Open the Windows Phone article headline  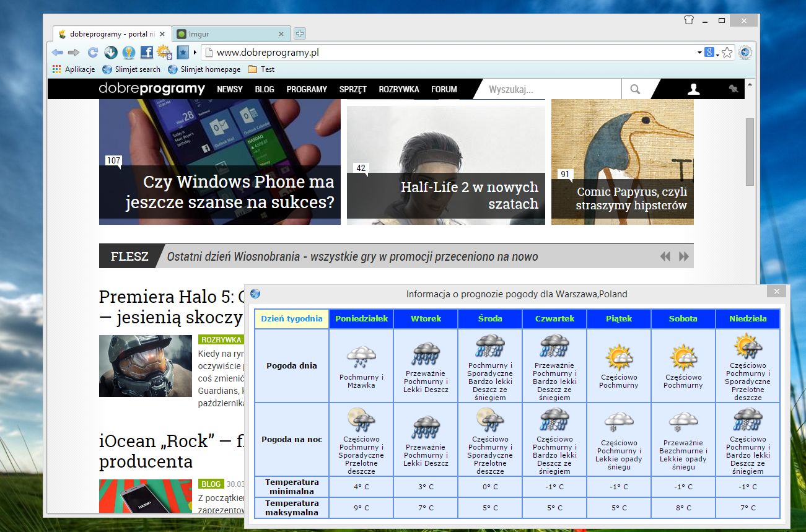coord(230,192)
